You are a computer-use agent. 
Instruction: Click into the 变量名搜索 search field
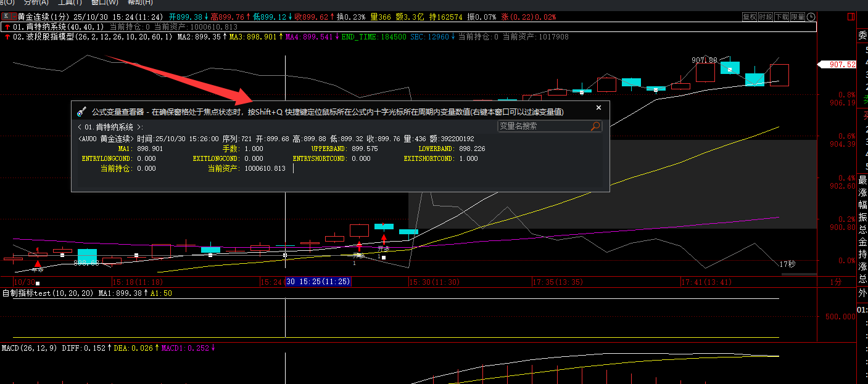coord(543,126)
